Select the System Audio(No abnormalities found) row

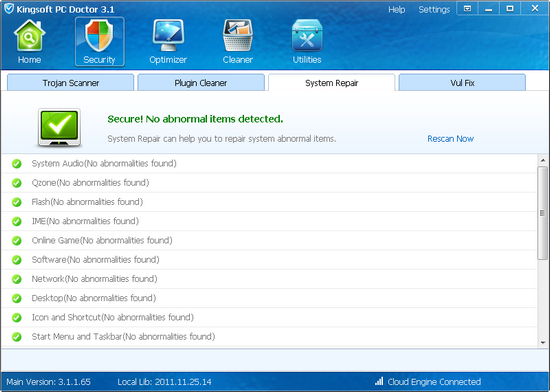coord(269,164)
